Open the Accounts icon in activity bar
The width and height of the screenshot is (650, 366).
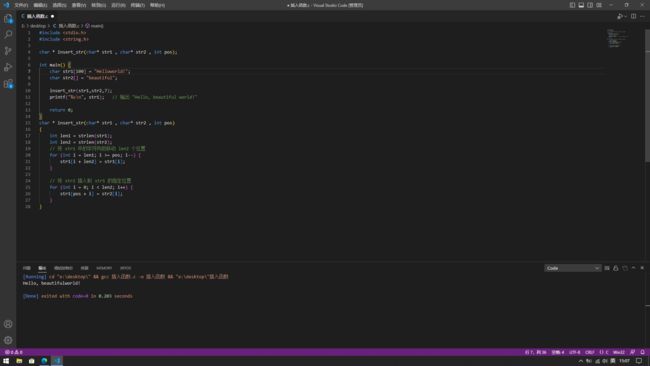(x=8, y=324)
